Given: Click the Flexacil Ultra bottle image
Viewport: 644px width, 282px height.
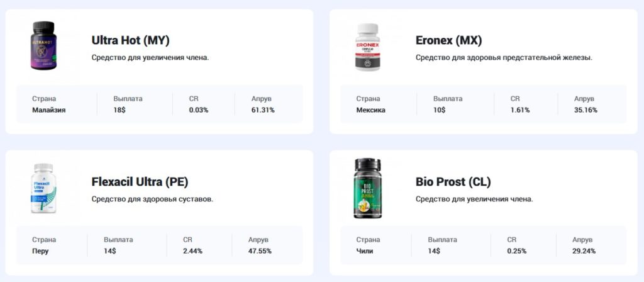Looking at the screenshot, I should [43, 188].
